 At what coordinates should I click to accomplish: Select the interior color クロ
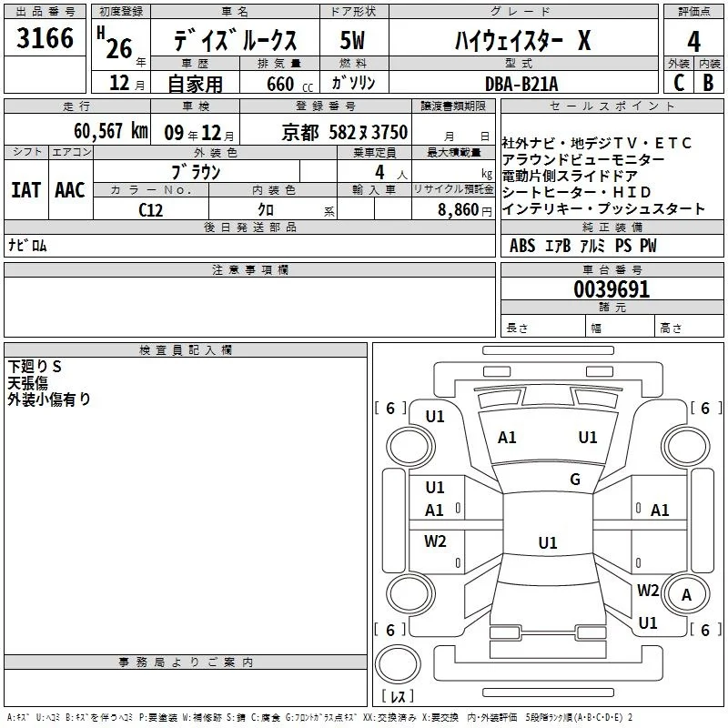click(266, 209)
